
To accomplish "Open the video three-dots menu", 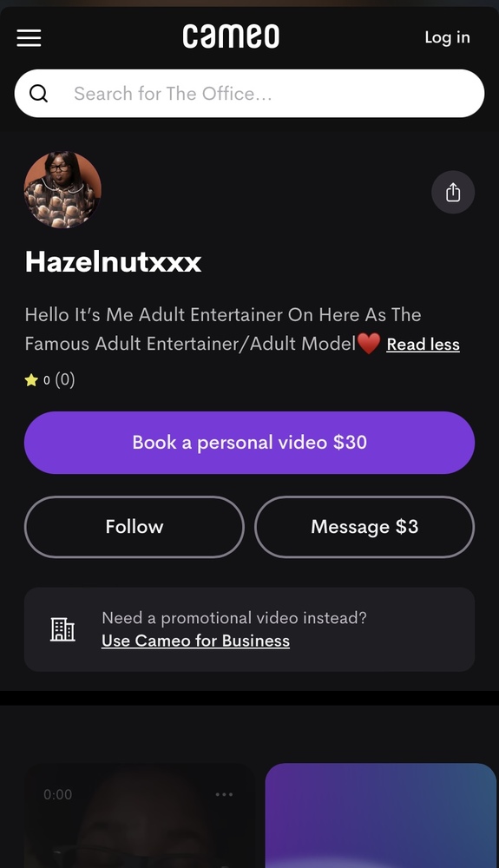I will (x=224, y=794).
